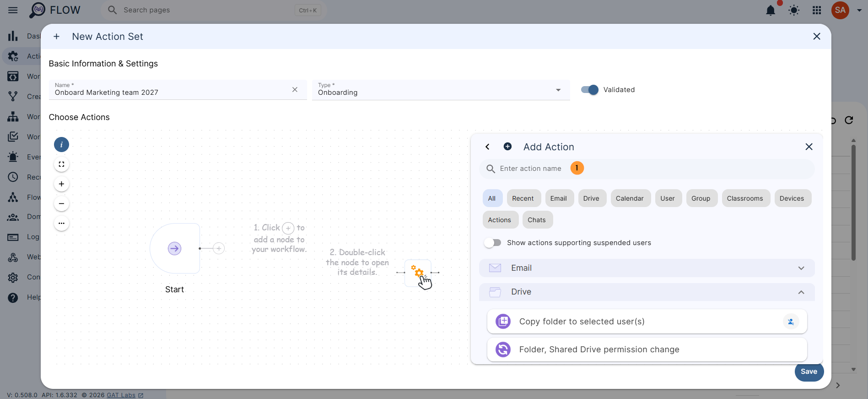The height and width of the screenshot is (399, 868).
Task: Choose Folder, Shared Drive permission change
Action: click(x=647, y=350)
